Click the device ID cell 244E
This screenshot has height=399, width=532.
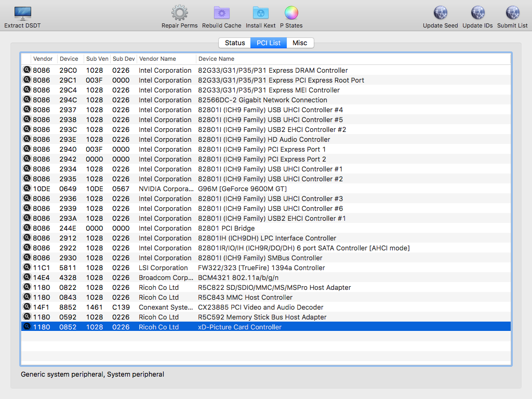68,228
